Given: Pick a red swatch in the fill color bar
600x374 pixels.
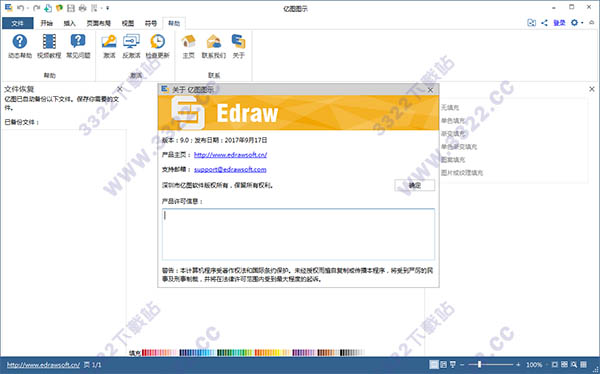Looking at the screenshot, I should point(146,353).
